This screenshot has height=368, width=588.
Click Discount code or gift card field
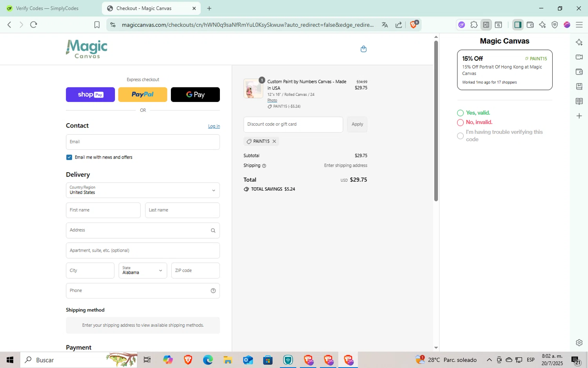click(293, 124)
